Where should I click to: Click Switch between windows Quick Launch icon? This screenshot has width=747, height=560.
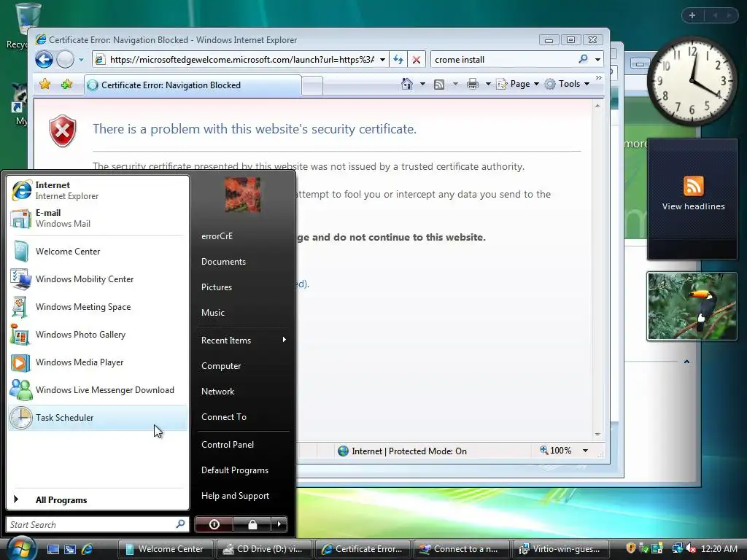(x=70, y=549)
